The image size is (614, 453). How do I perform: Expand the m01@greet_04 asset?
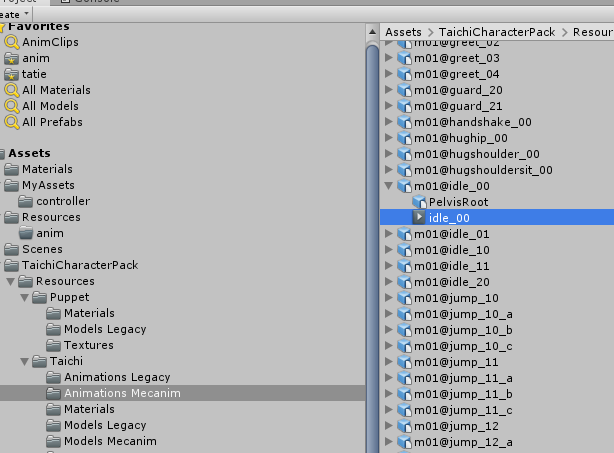(389, 74)
